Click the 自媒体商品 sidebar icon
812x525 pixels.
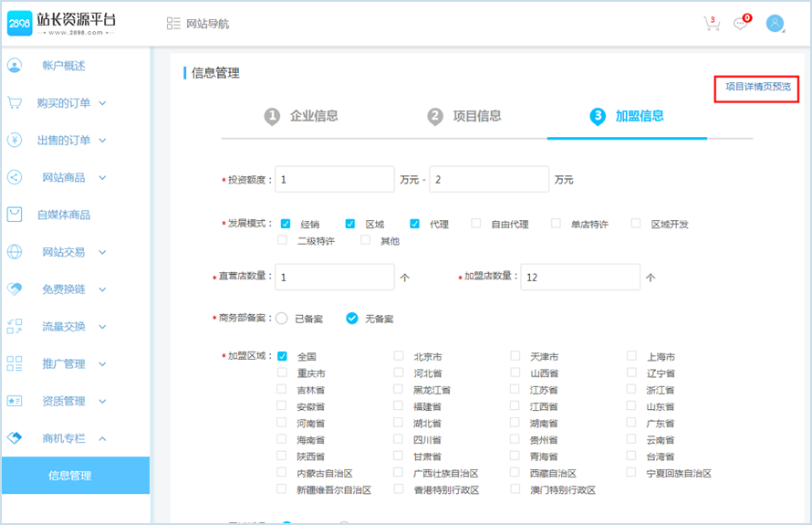pyautogui.click(x=15, y=215)
